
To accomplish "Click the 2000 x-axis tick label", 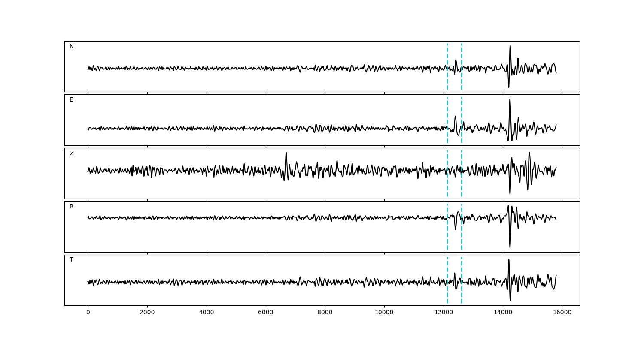I will [x=147, y=313].
